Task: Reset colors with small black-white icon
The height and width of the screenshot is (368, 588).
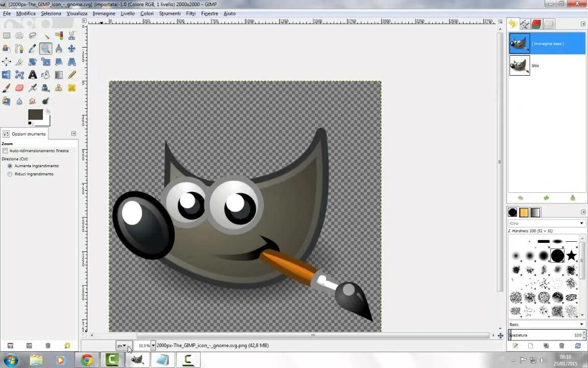Action: point(30,123)
